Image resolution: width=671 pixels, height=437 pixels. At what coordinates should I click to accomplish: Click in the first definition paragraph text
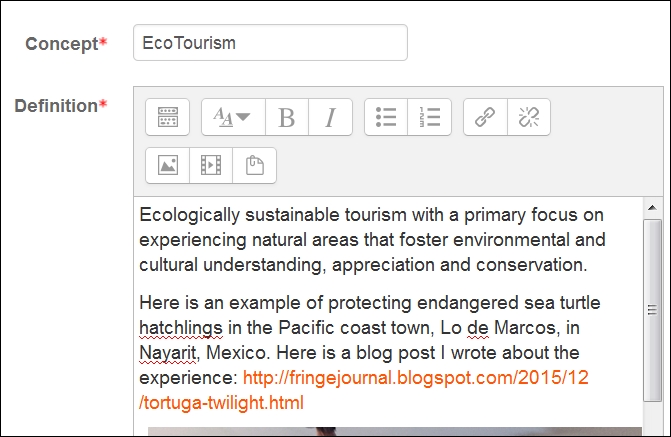click(372, 240)
